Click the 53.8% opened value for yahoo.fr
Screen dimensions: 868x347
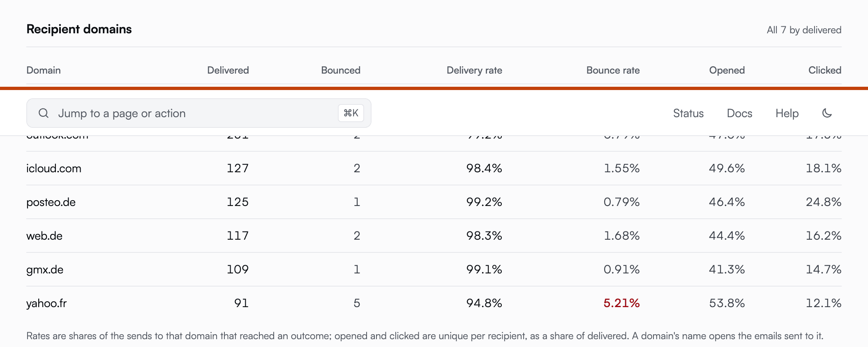point(727,303)
